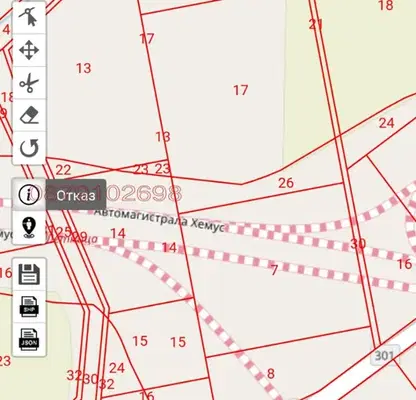Select the draw polyline pointer tool
The height and width of the screenshot is (400, 416).
29,17
